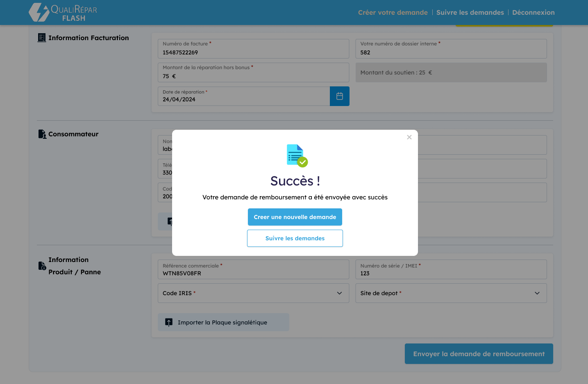Click the document success icon in dialog

pyautogui.click(x=297, y=156)
